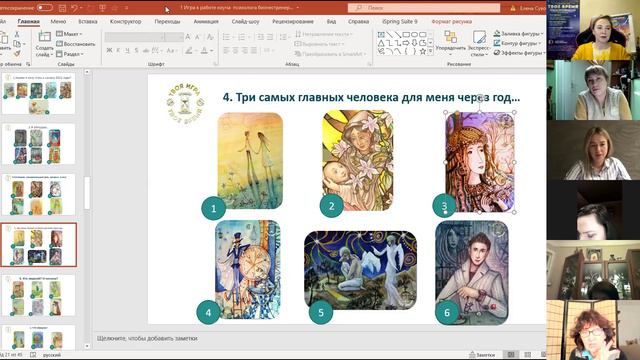This screenshot has width=640, height=360.
Task: Click Преобразовать в SmartArt
Action: [x=329, y=53]
